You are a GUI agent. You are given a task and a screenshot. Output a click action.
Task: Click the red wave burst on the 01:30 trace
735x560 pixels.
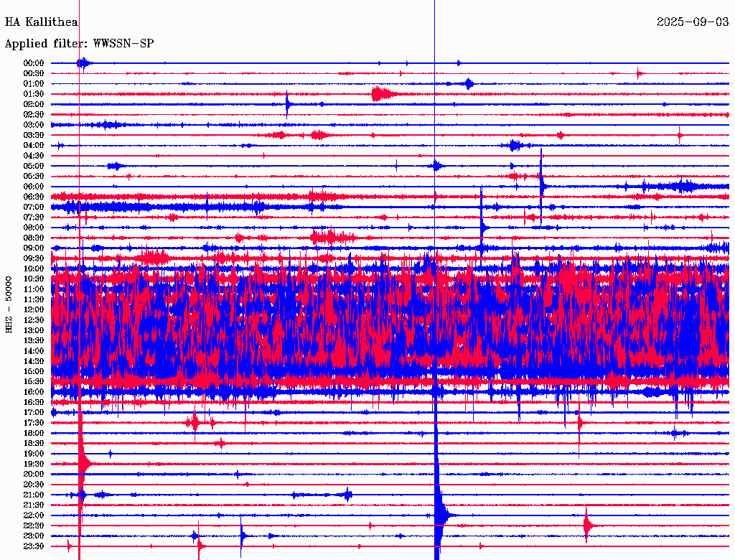pos(385,94)
